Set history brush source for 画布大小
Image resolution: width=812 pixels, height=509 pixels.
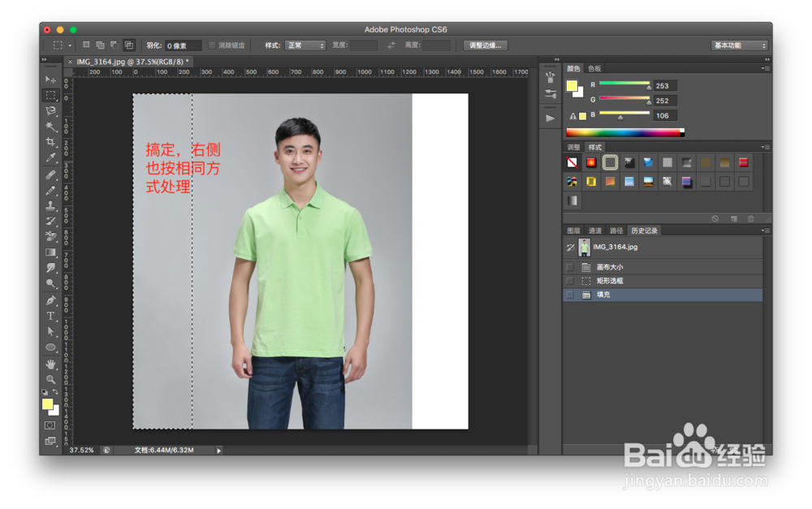570,267
